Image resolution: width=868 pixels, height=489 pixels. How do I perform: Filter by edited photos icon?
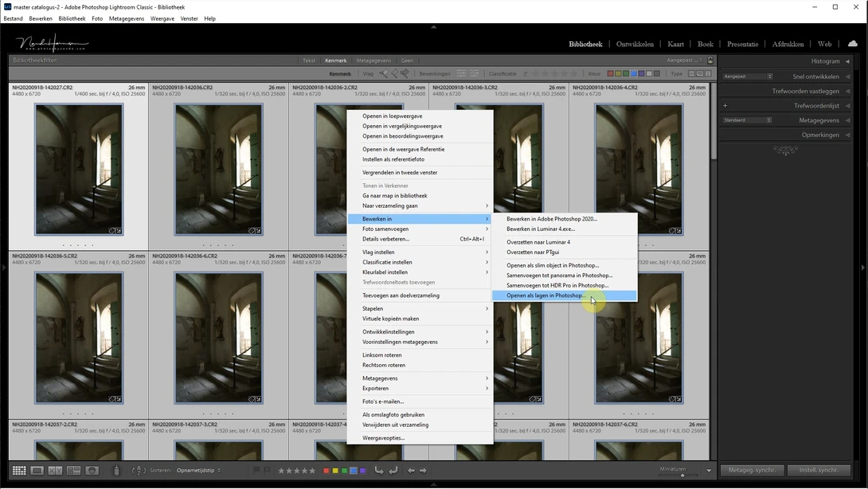[x=461, y=73]
